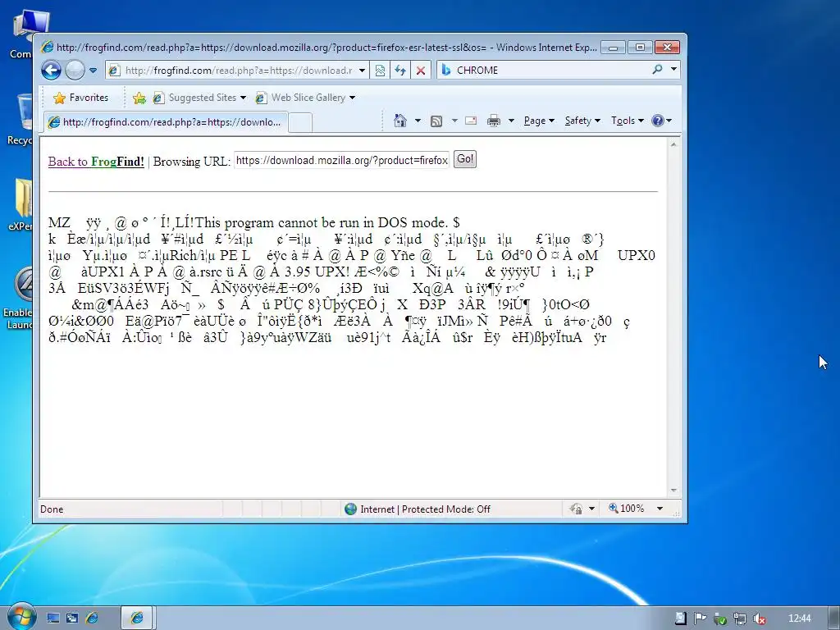
Task: Click the Read Mail envelope icon
Action: point(471,121)
